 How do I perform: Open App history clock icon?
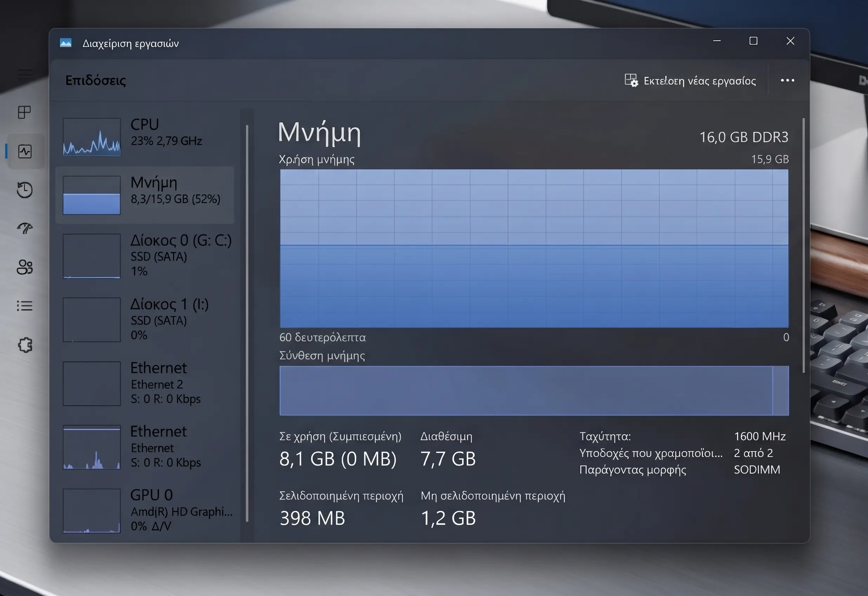coord(25,190)
